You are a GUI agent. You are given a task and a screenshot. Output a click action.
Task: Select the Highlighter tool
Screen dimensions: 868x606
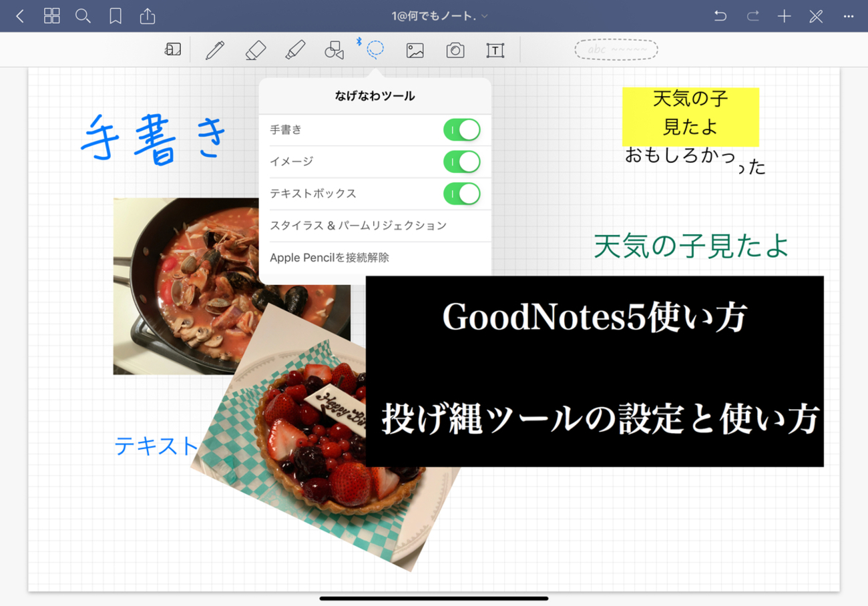click(x=294, y=50)
